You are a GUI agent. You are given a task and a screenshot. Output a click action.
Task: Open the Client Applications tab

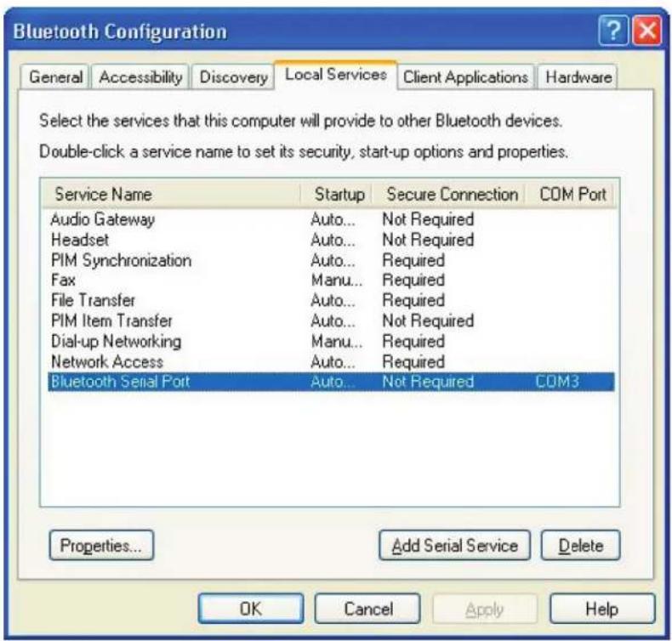coord(465,77)
